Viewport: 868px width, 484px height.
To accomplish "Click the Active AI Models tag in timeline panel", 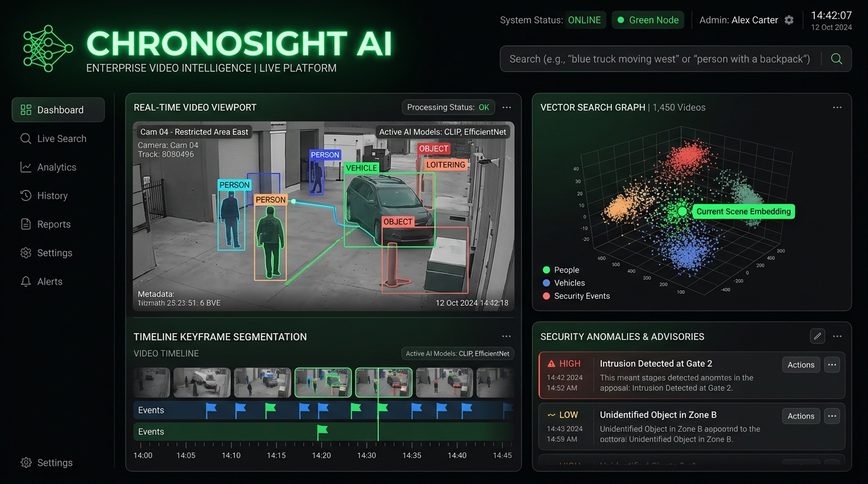I will (457, 354).
